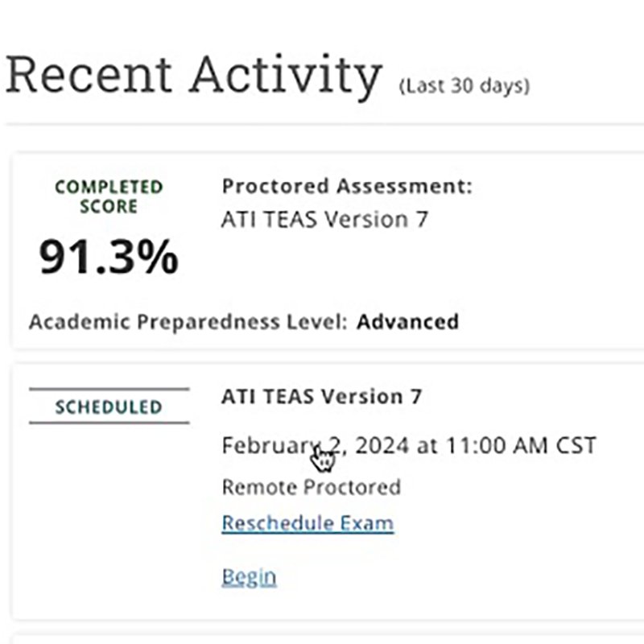Click the (Last 30 days) label
The image size is (644, 644).
[x=464, y=86]
